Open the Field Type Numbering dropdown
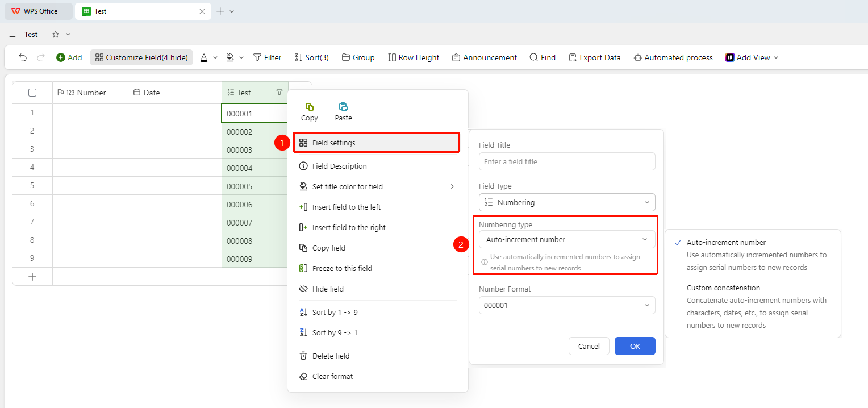 pos(567,202)
